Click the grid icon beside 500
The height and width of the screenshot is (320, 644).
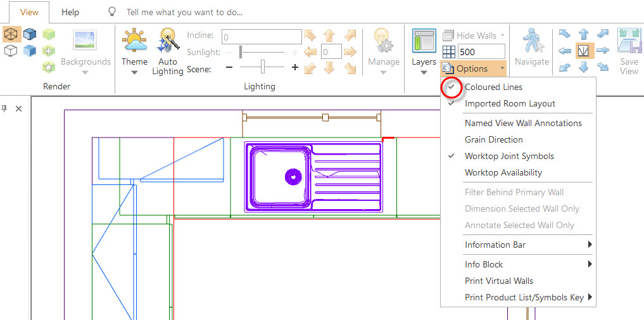pyautogui.click(x=449, y=52)
